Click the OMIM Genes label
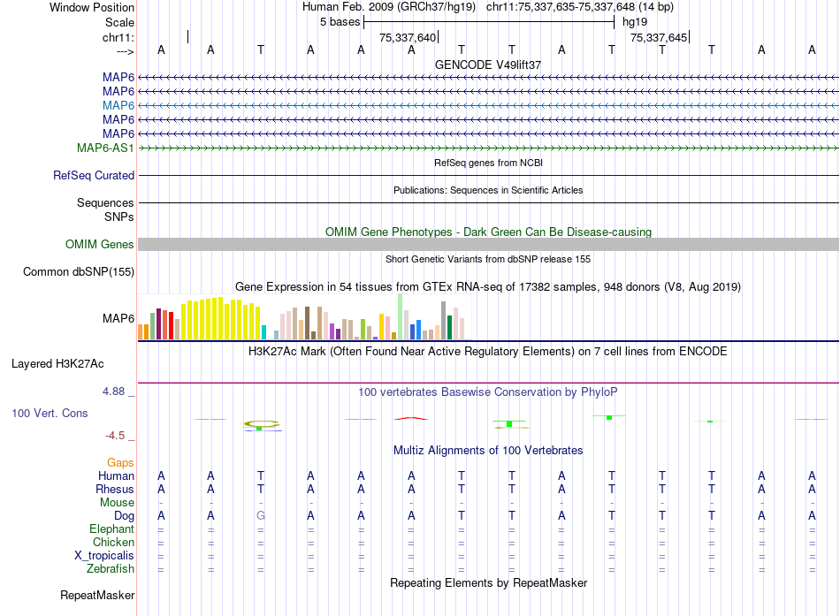This screenshot has height=616, width=840. pyautogui.click(x=100, y=244)
